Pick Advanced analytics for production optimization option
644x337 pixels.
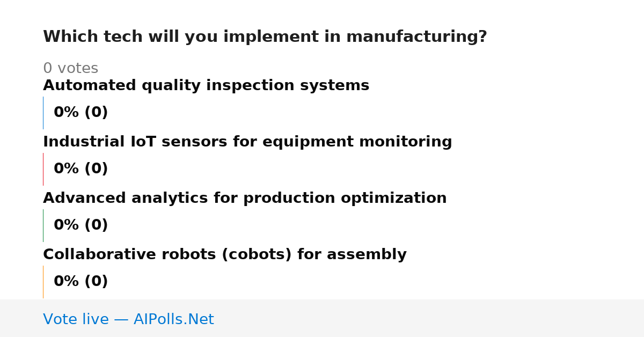(x=245, y=199)
